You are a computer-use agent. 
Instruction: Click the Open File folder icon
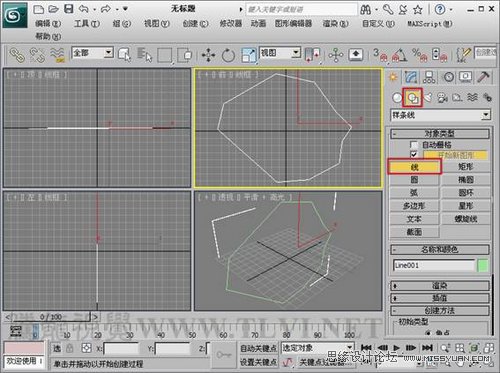[53, 9]
